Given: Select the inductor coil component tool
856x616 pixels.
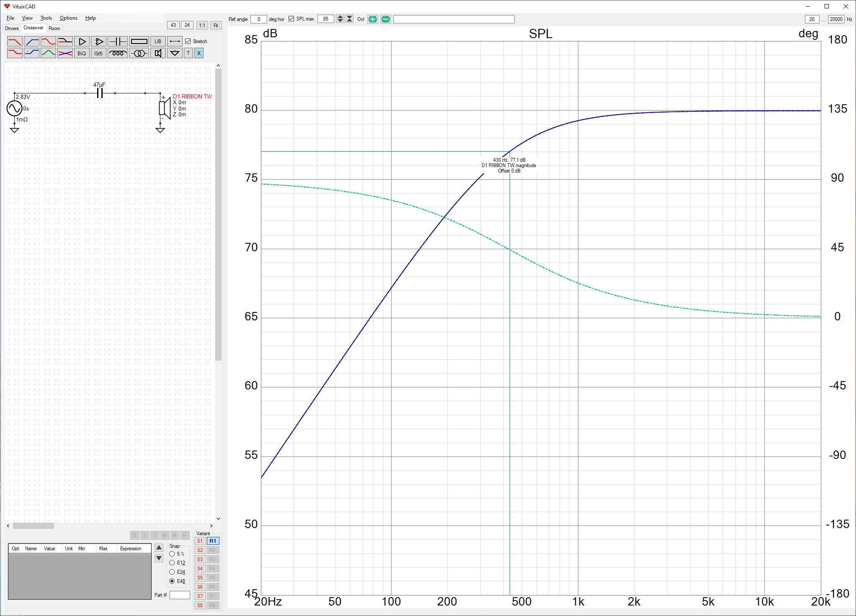Looking at the screenshot, I should (118, 53).
